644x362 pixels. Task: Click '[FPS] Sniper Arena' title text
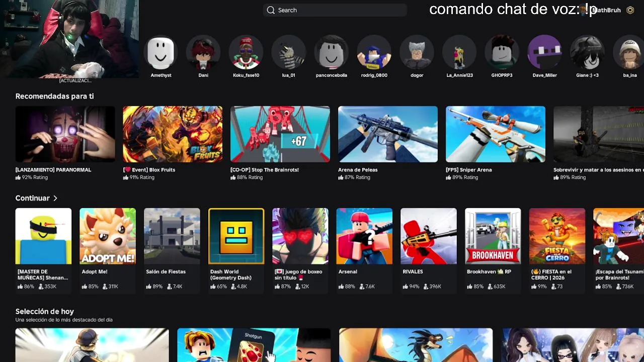coord(469,170)
